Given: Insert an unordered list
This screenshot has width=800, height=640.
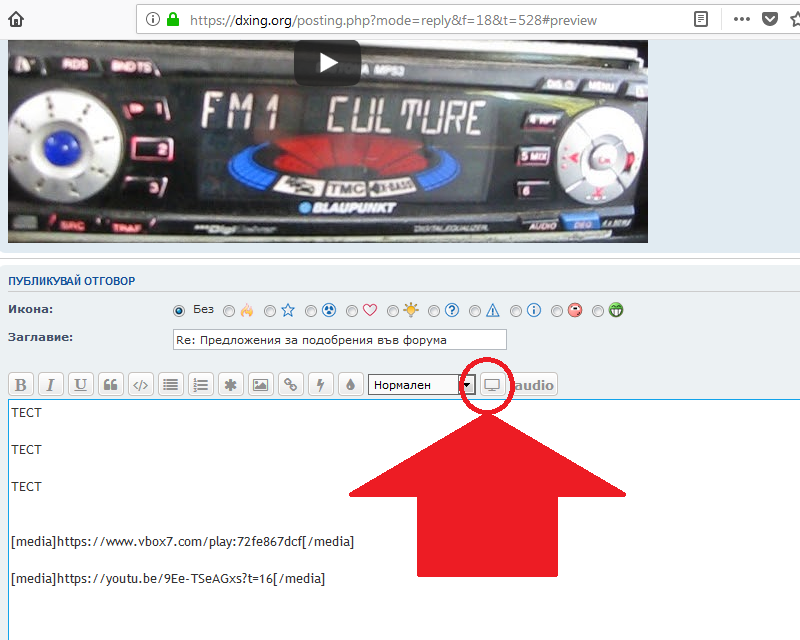Looking at the screenshot, I should (170, 384).
